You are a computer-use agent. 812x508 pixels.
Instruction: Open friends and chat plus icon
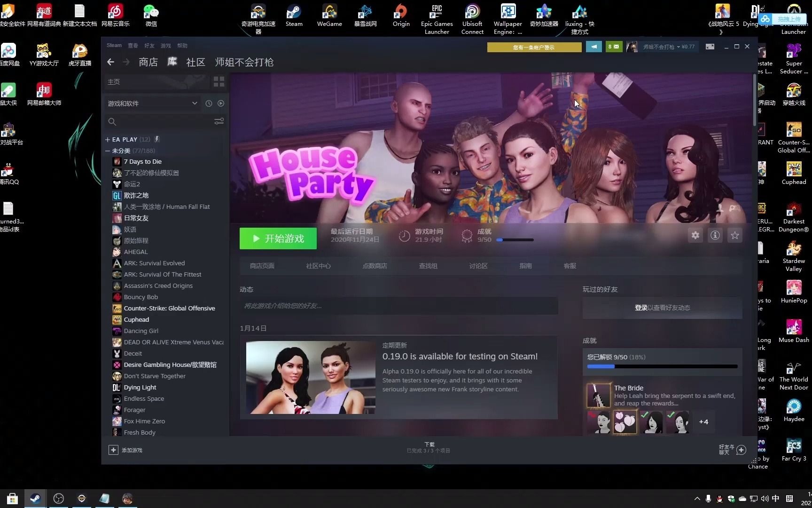742,450
